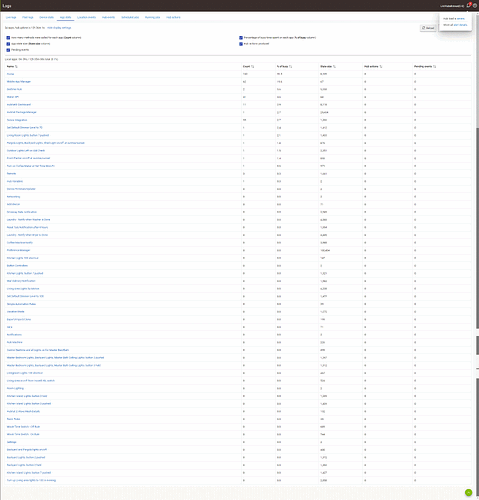
Task: Click the Hide display settings link
Action: point(59,28)
